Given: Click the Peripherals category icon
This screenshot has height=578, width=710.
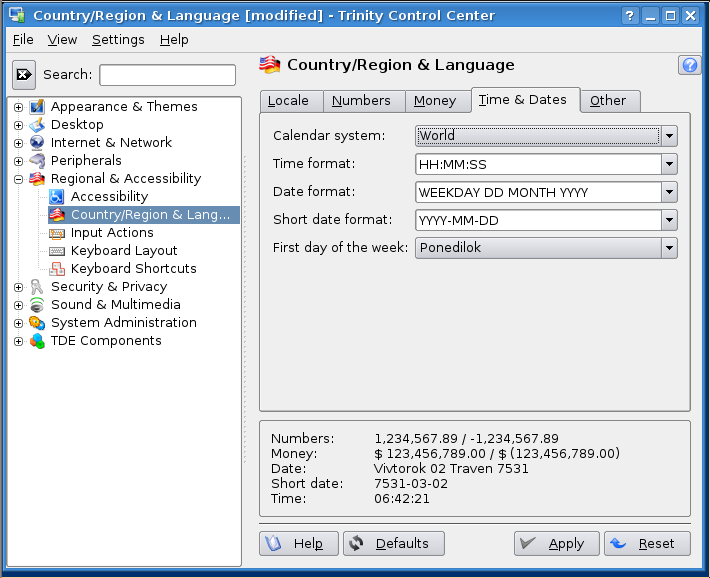Looking at the screenshot, I should tap(37, 161).
